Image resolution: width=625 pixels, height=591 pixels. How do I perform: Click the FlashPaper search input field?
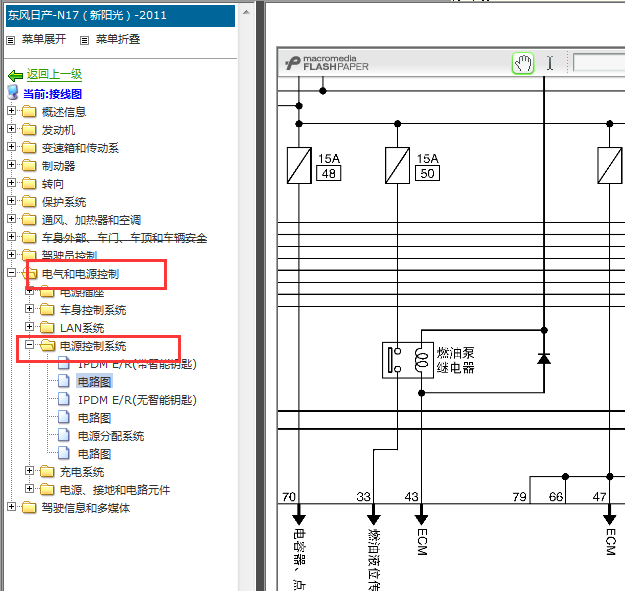(599, 63)
